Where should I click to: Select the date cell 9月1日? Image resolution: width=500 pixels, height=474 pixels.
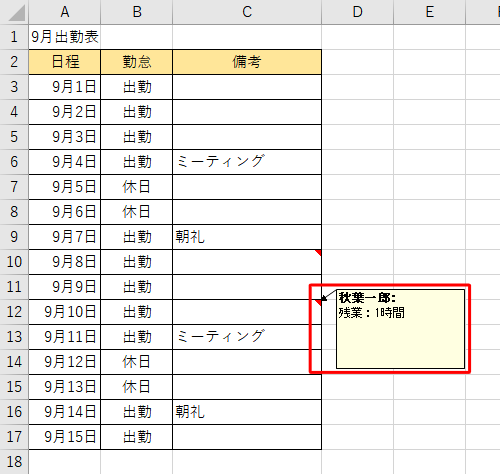[65, 87]
